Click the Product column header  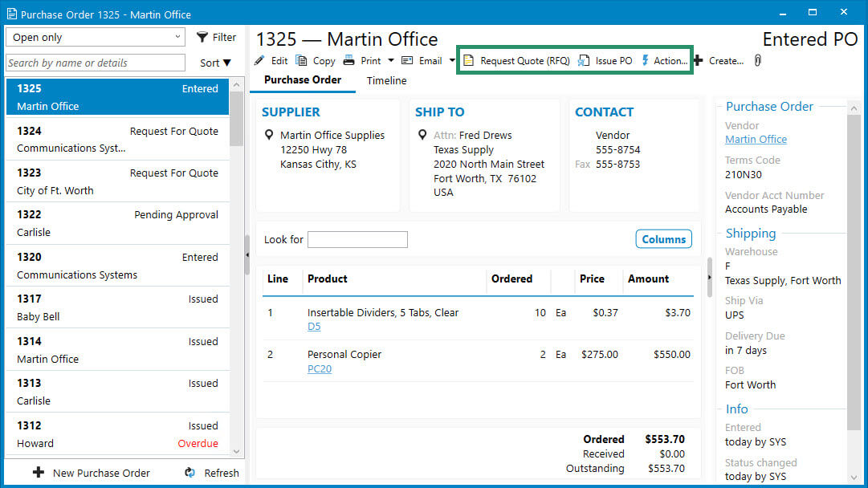coord(327,279)
